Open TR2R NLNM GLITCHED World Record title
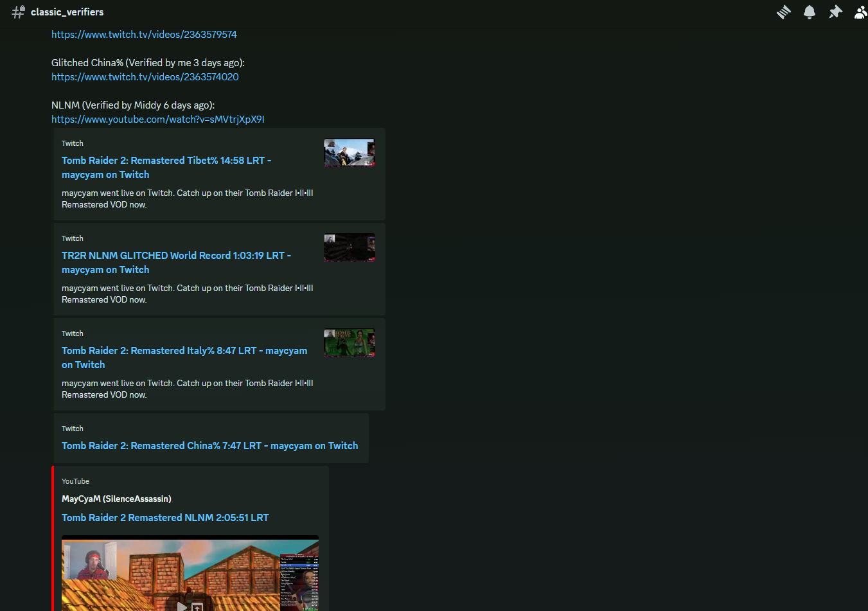The image size is (868, 611). 176,263
